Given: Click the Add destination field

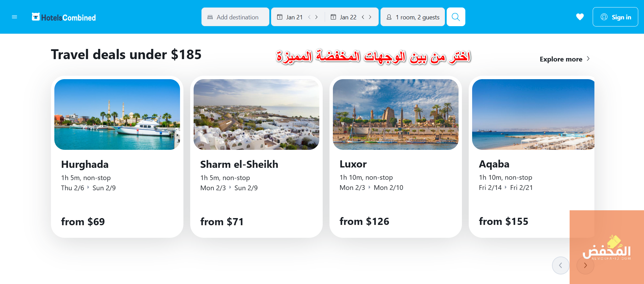Looking at the screenshot, I should click(x=235, y=17).
